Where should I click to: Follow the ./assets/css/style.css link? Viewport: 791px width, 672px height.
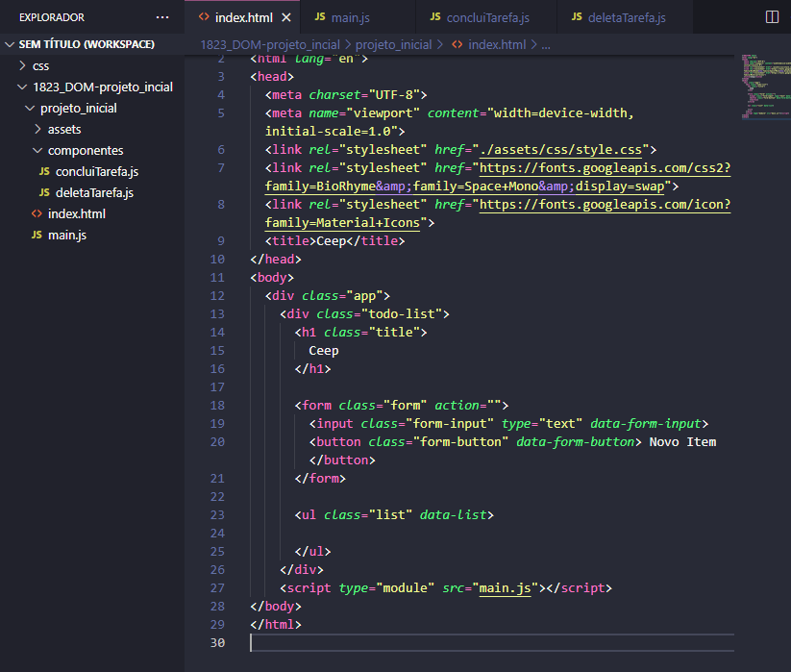click(x=560, y=150)
